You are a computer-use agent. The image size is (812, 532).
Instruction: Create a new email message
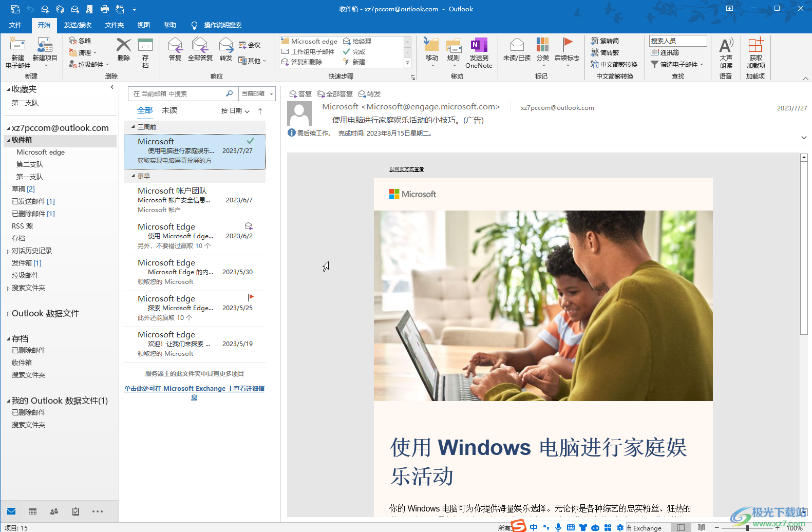17,53
